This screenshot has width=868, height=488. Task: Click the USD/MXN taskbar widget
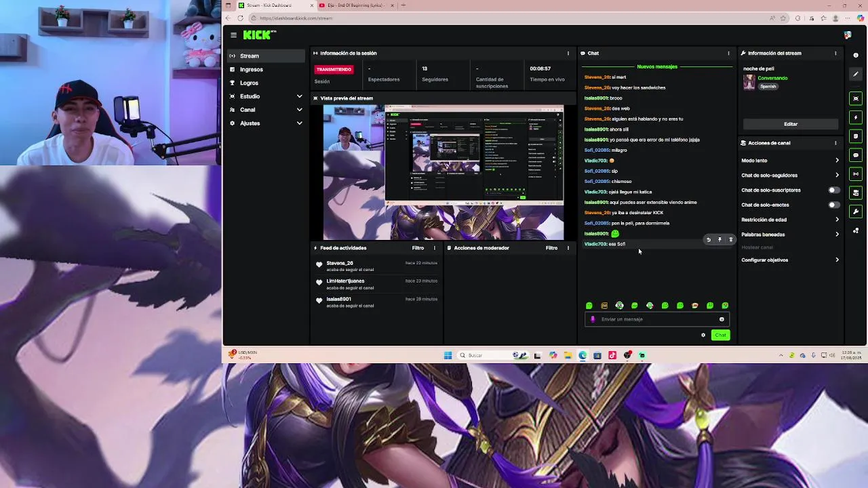(x=243, y=354)
